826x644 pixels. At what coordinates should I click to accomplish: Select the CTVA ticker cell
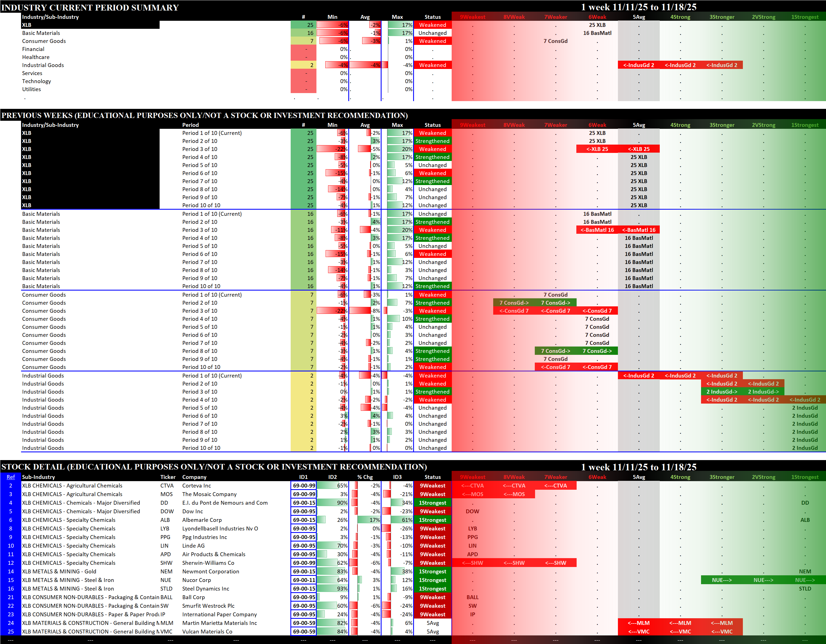click(167, 486)
